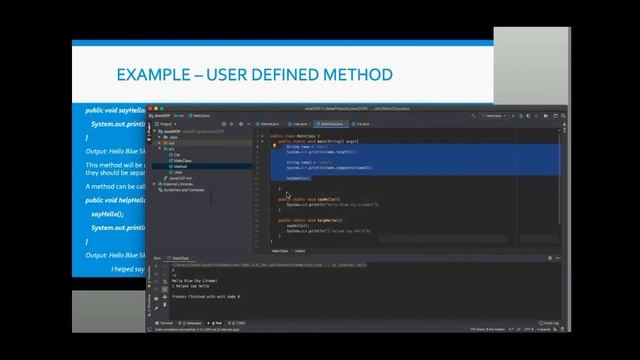Image resolution: width=640 pixels, height=360 pixels.
Task: Click the vertical Favorites side tab
Action: [149, 276]
